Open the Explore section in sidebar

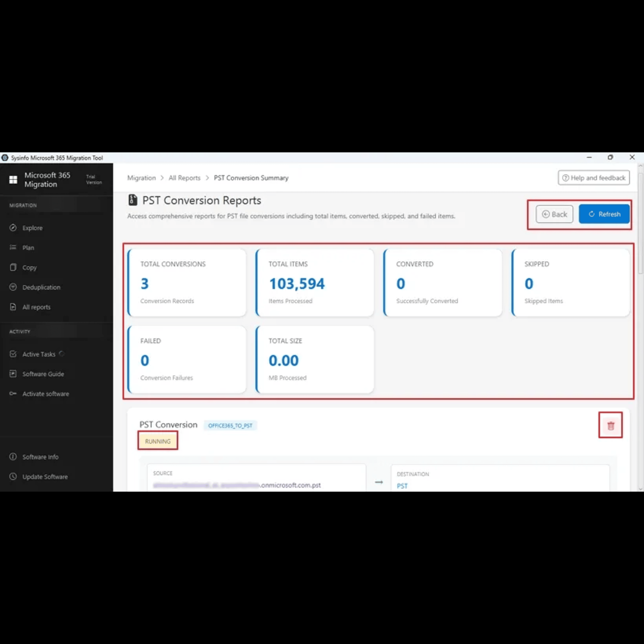pyautogui.click(x=32, y=228)
